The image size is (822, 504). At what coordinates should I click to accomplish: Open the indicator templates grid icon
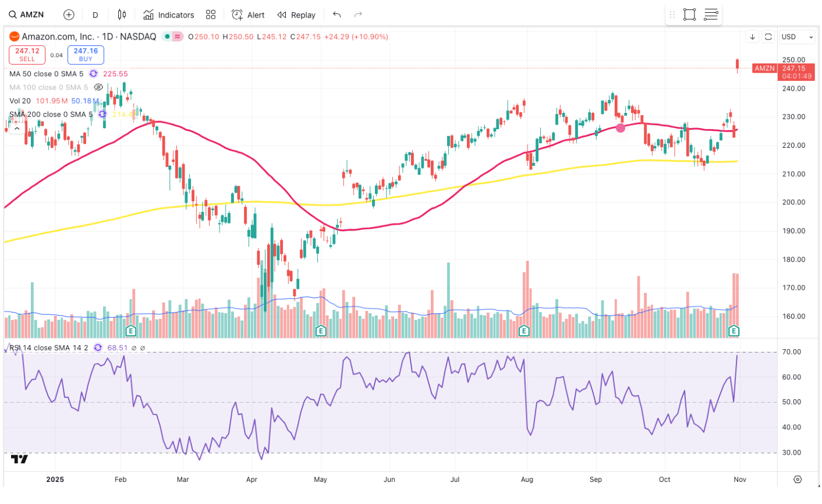point(211,15)
